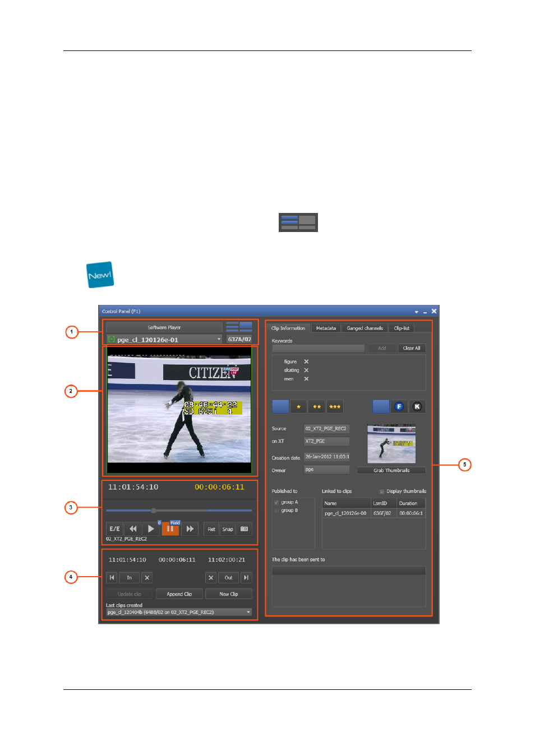Minimize the Control Panel window
Screen dimensions: 535x756
425,312
